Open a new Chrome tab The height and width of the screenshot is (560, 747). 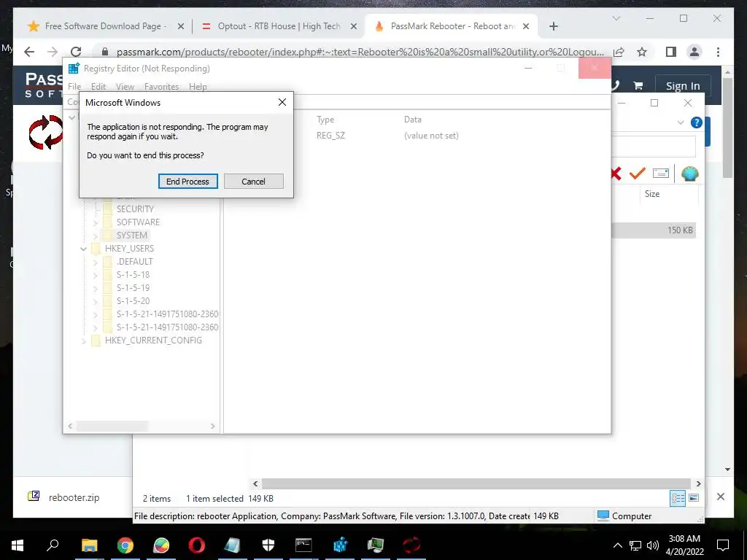[x=553, y=26]
